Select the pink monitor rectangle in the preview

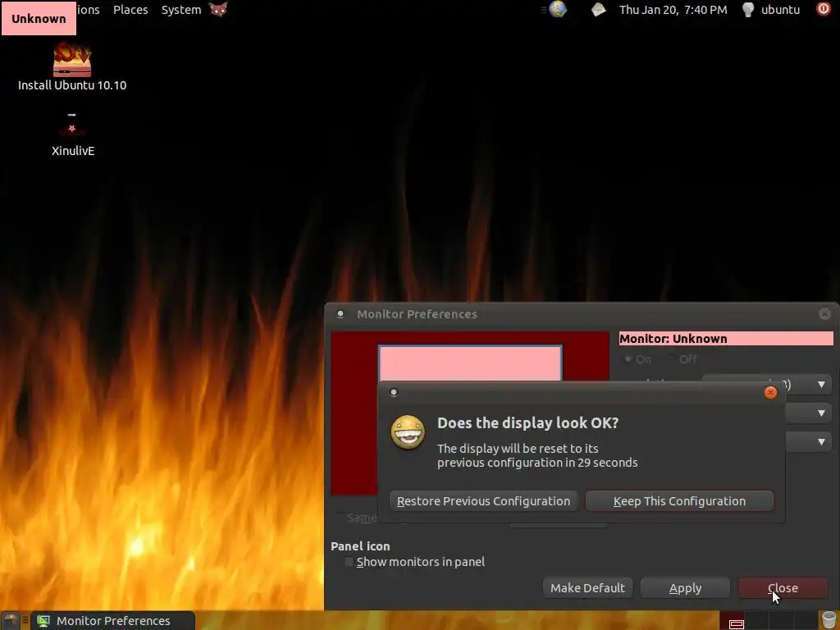pos(470,363)
